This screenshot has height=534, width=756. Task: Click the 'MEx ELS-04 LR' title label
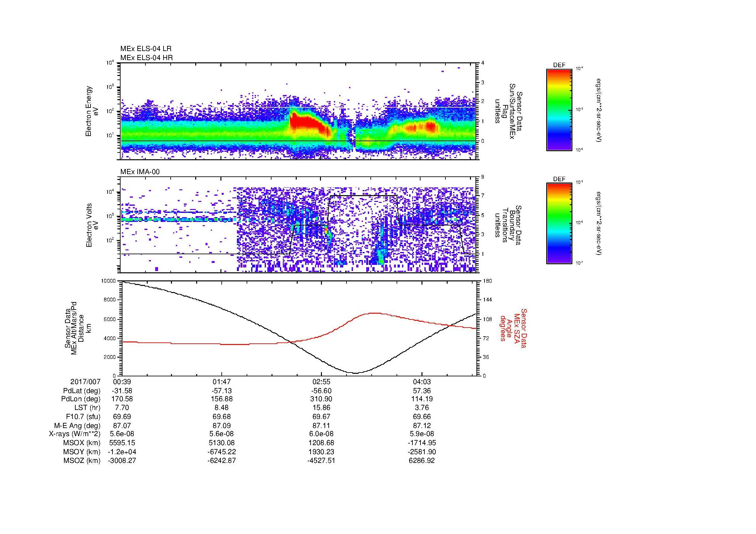146,49
